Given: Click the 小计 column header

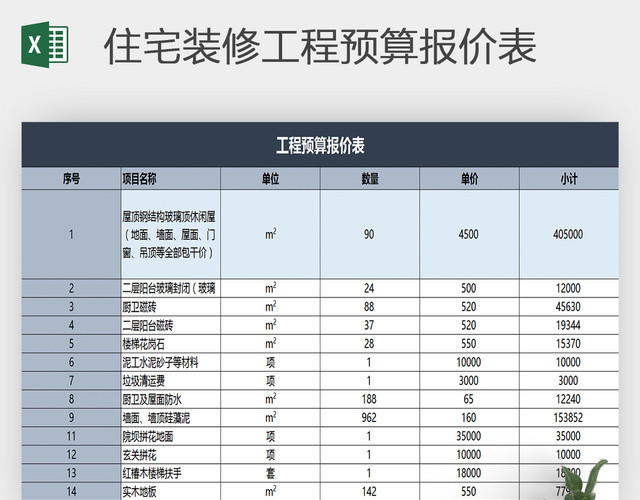Looking at the screenshot, I should click(569, 179).
